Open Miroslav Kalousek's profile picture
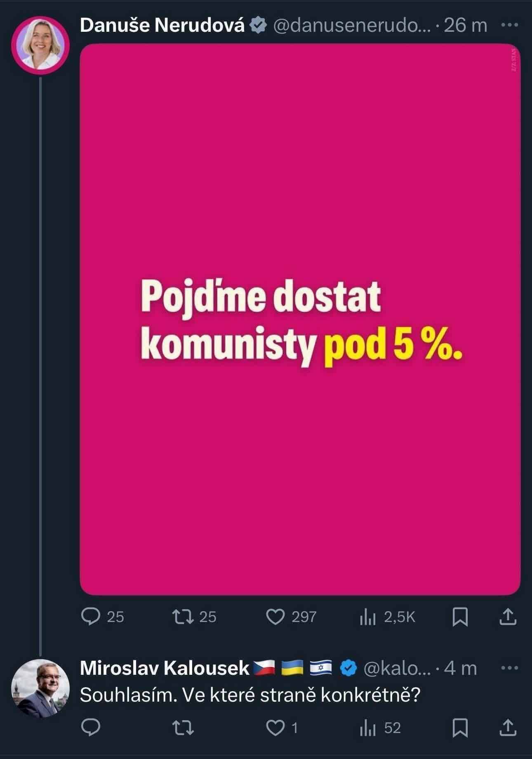The image size is (532, 759). pos(40,688)
